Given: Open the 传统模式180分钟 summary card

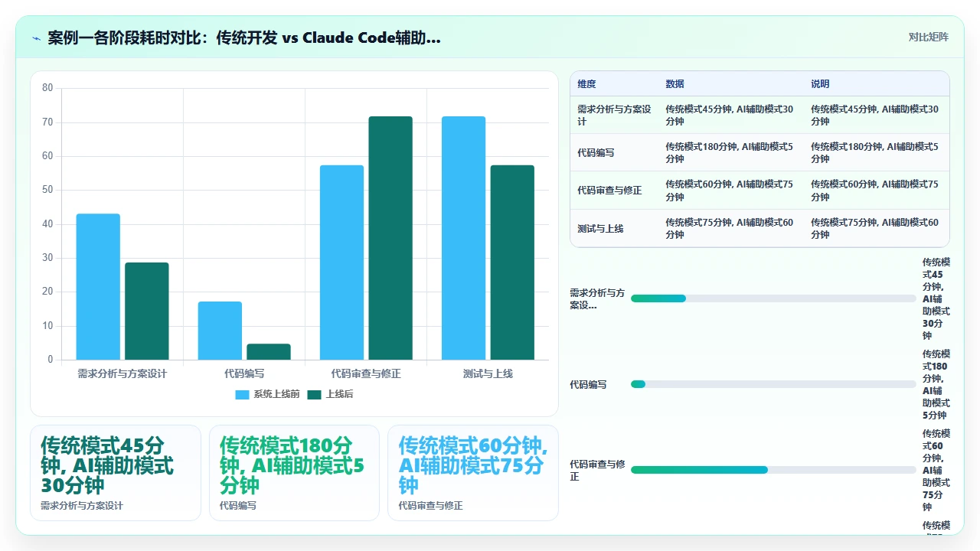Looking at the screenshot, I should click(x=294, y=473).
